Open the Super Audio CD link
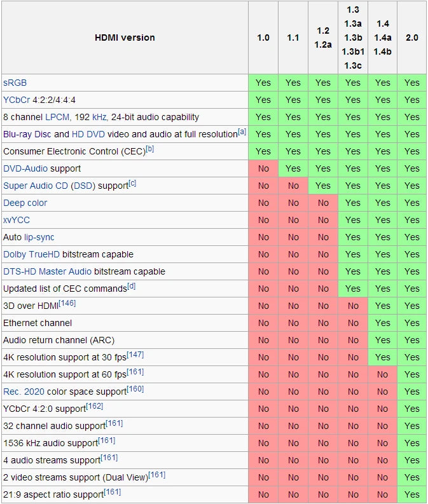The width and height of the screenshot is (428, 504). click(36, 186)
